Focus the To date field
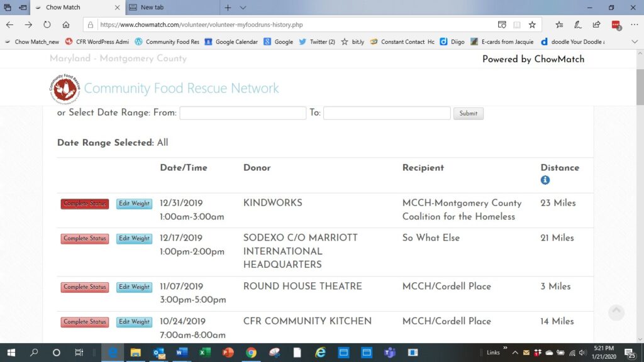Viewport: 644px width, 362px height. tap(387, 113)
